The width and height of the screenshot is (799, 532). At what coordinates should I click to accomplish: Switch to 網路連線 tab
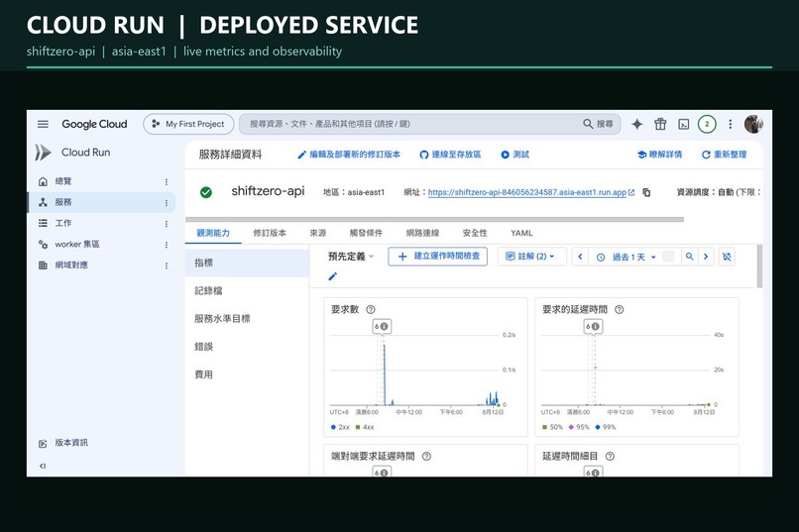click(422, 233)
